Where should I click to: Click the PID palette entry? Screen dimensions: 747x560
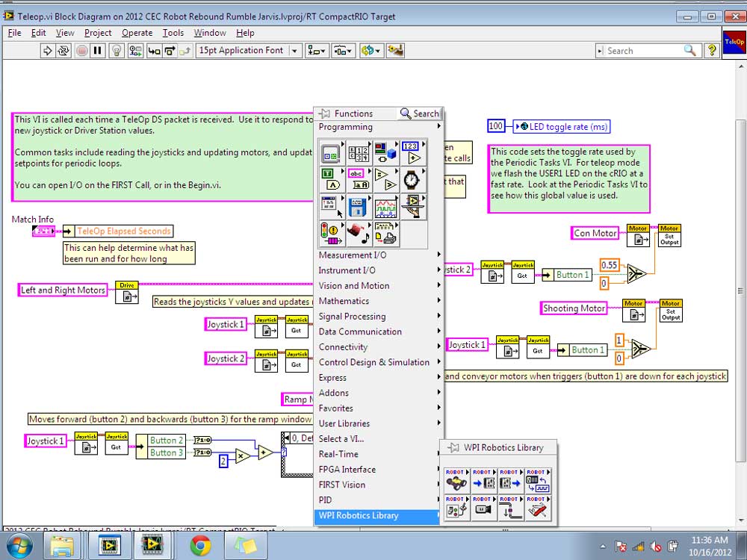pos(379,500)
